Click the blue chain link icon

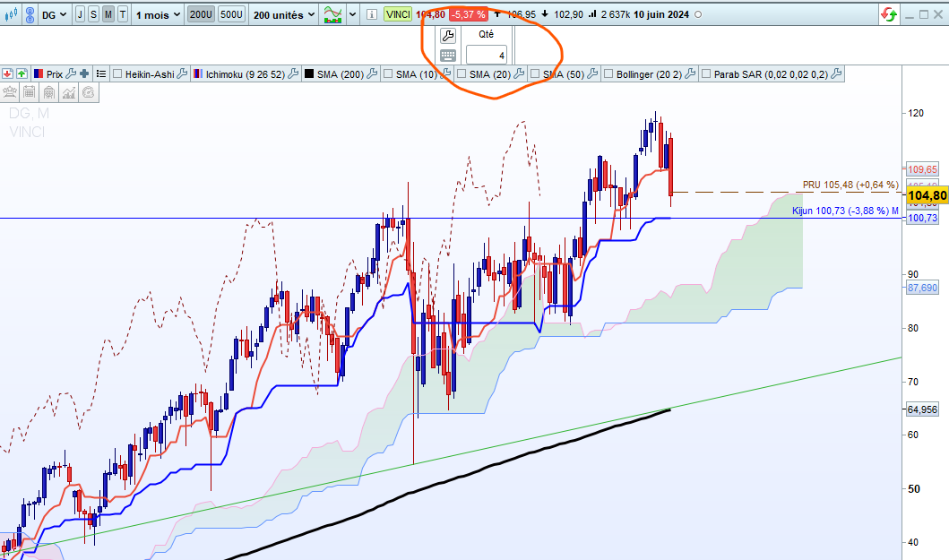point(30,14)
